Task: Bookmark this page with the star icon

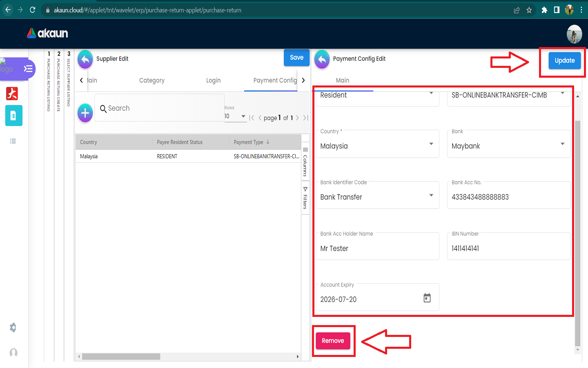Action: (529, 10)
